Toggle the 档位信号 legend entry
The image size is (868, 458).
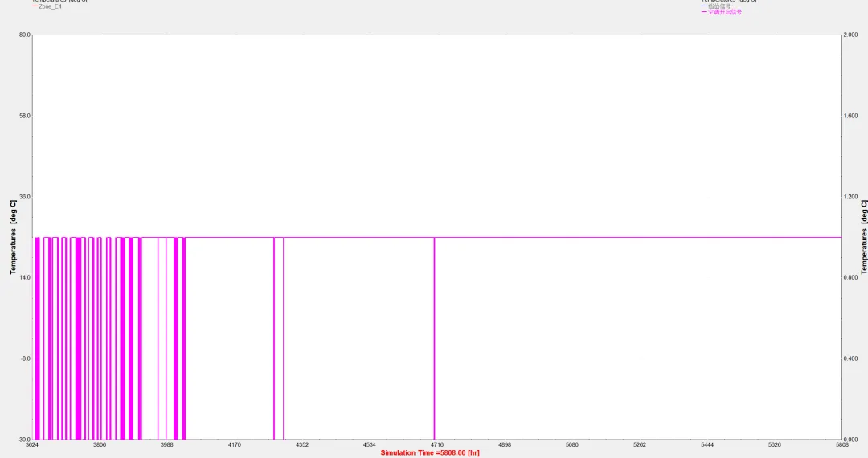pyautogui.click(x=719, y=6)
